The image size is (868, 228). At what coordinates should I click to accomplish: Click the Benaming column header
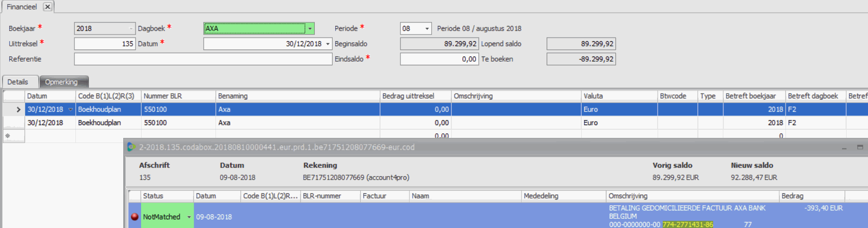(297, 96)
